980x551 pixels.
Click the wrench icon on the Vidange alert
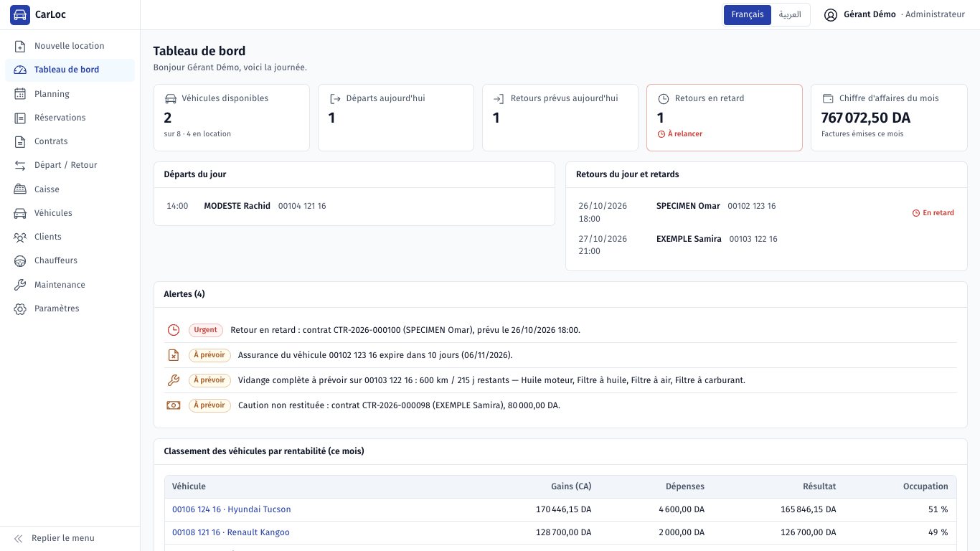(x=174, y=380)
